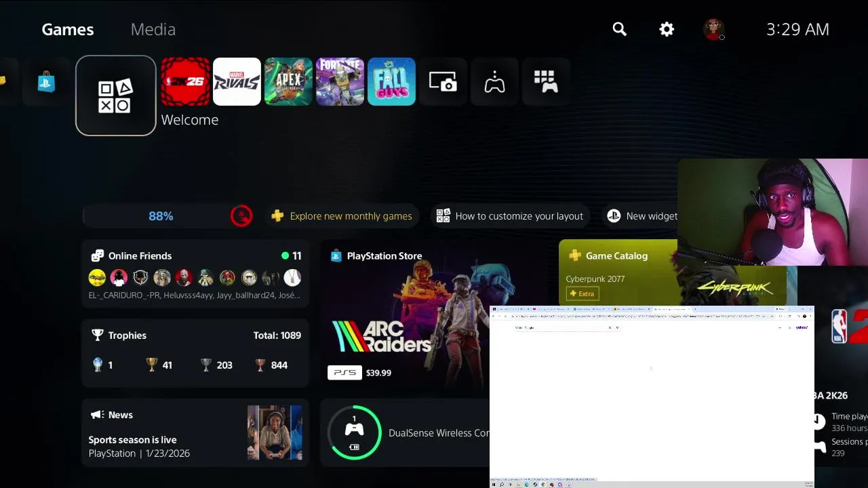This screenshot has height=488, width=868.
Task: Open Explore new monthly games
Action: 342,216
